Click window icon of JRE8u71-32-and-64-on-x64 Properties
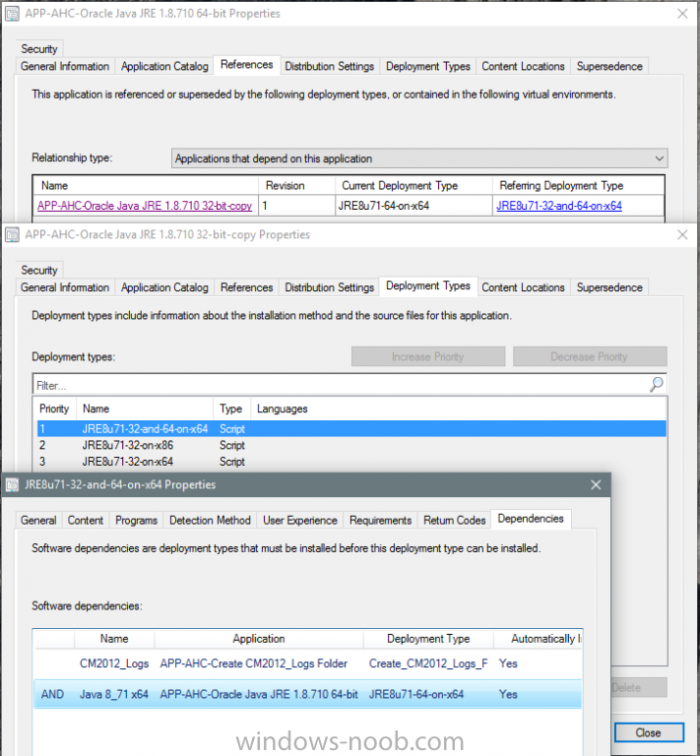The image size is (700, 756). pos(12,485)
